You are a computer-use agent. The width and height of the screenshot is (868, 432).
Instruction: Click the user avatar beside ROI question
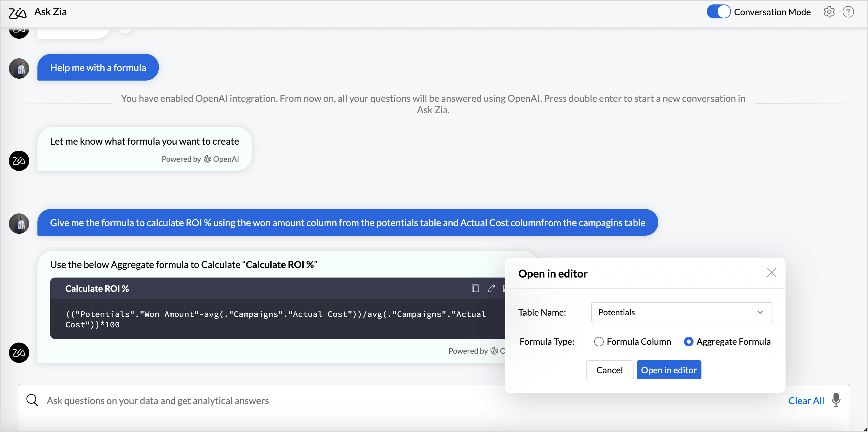19,223
